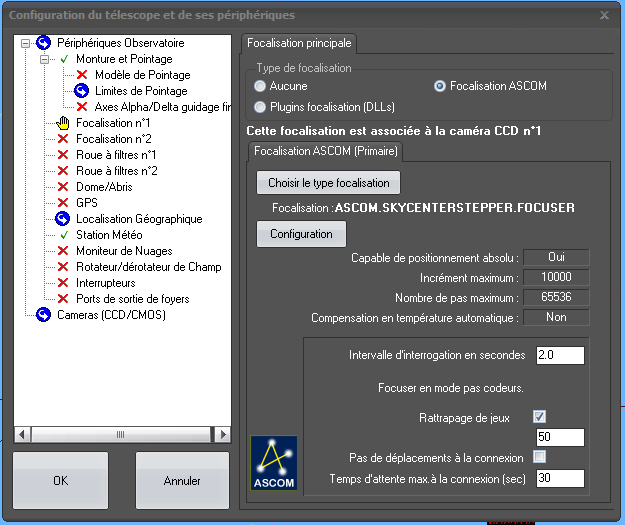Click the red X icon beside GPS
This screenshot has height=525, width=625.
63,203
